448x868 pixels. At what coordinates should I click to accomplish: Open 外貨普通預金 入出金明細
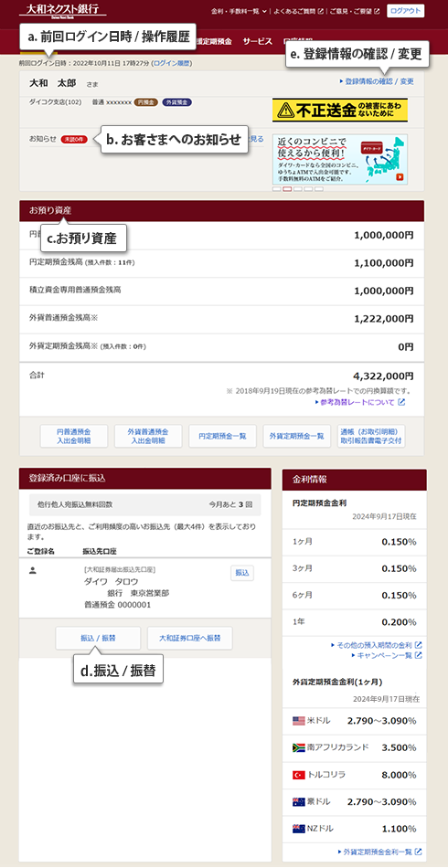click(148, 436)
